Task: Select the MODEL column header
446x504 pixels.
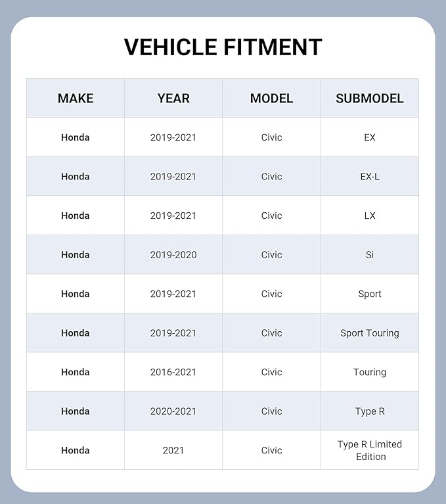Action: (x=271, y=99)
